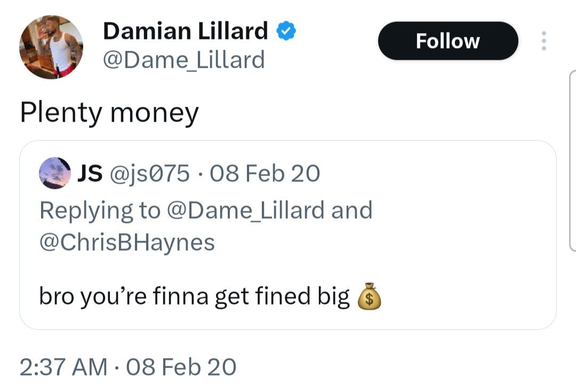Click the blue verified badge
Image resolution: width=576 pixels, height=392 pixels.
pyautogui.click(x=286, y=32)
